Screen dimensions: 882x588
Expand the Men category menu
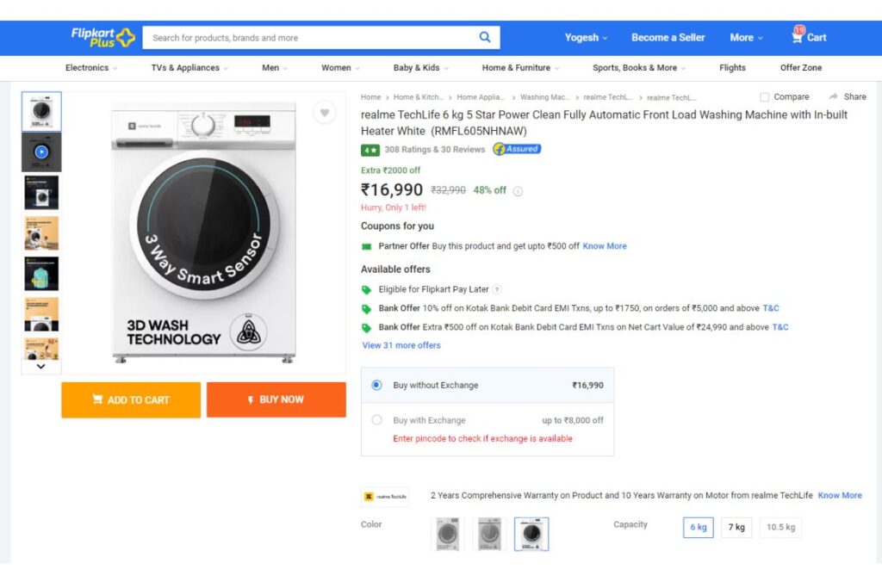coord(275,68)
